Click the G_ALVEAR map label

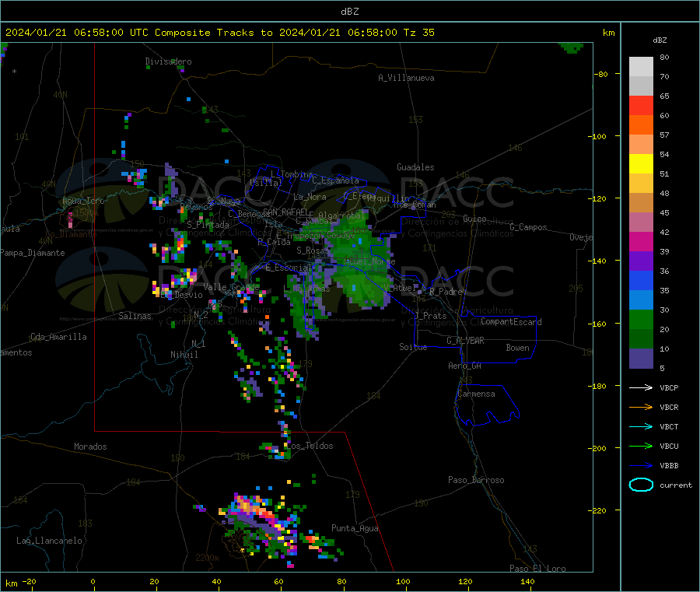(x=465, y=340)
